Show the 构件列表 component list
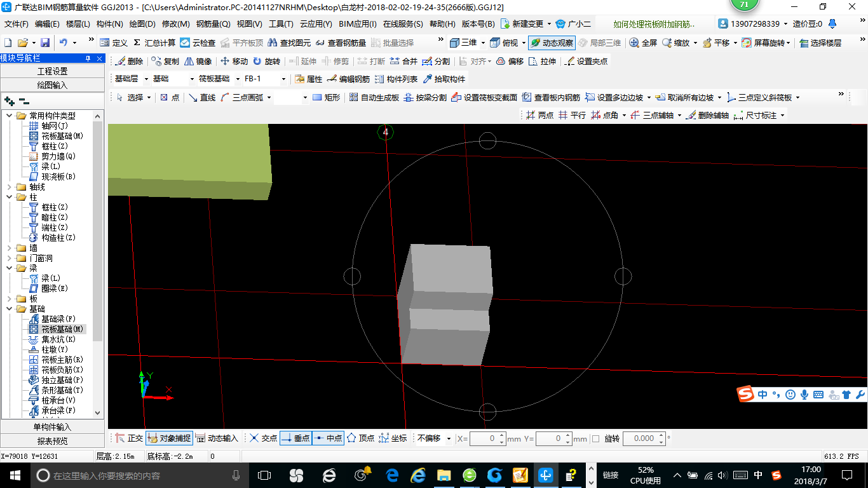 [397, 79]
